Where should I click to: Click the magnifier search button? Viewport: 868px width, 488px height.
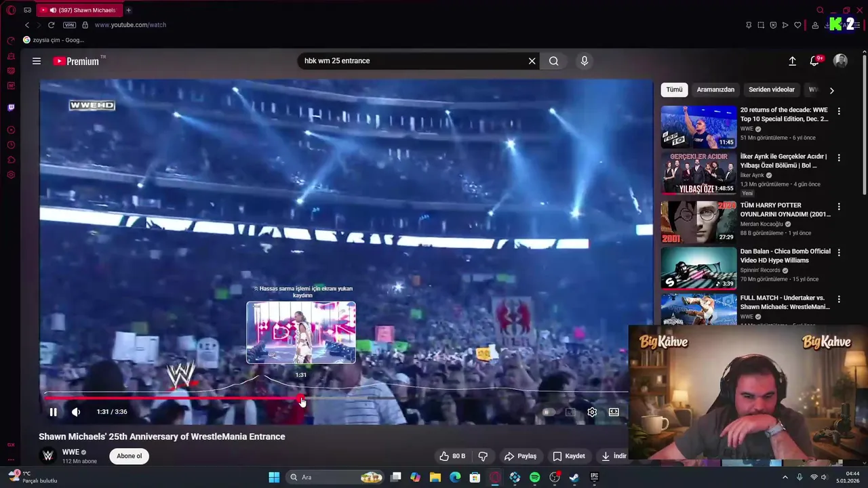(554, 61)
